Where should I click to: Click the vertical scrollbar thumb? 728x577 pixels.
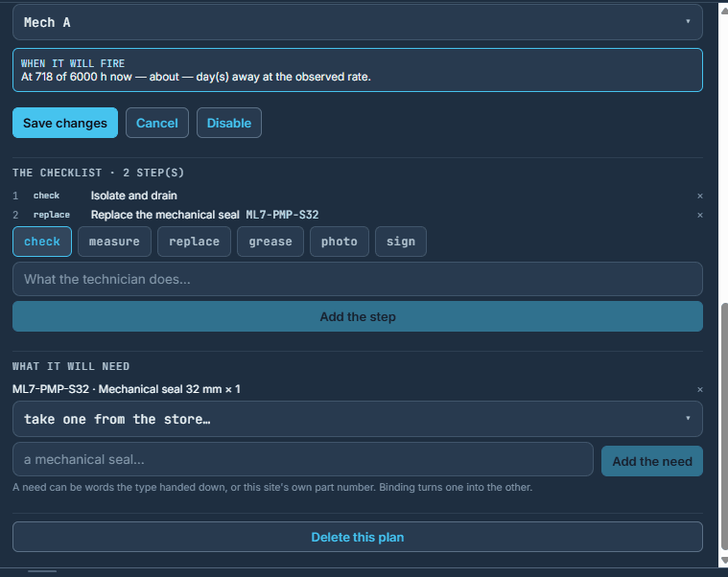(723, 426)
